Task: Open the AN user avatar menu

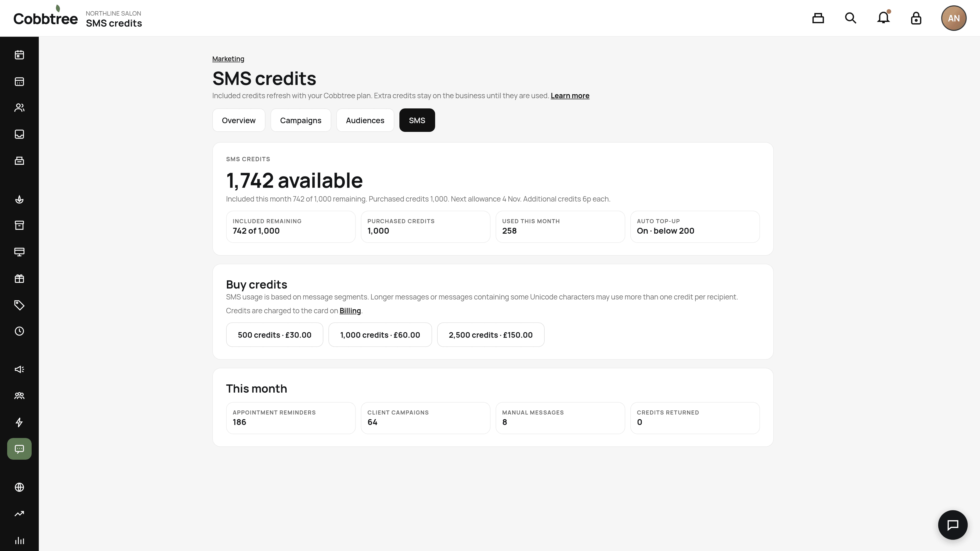Action: (954, 18)
